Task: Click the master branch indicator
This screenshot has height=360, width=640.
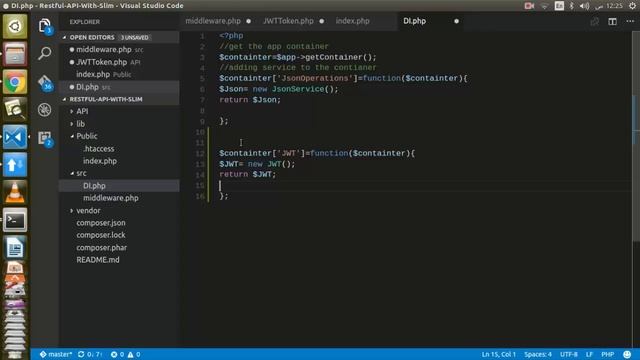Action: pyautogui.click(x=56, y=354)
